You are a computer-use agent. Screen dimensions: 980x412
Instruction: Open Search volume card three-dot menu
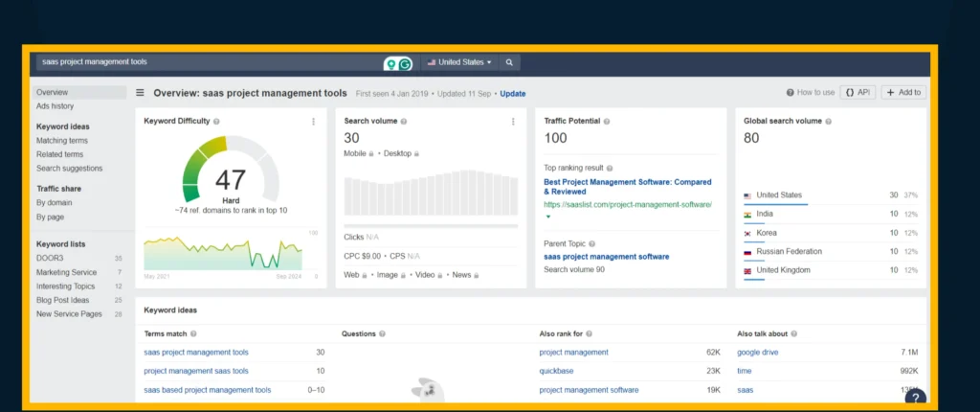[513, 122]
